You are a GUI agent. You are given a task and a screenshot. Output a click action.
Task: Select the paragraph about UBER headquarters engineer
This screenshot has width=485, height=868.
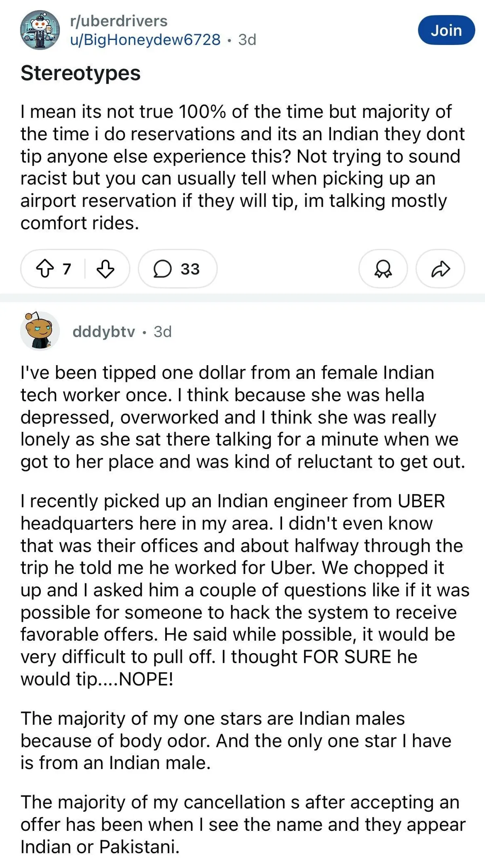242,590
